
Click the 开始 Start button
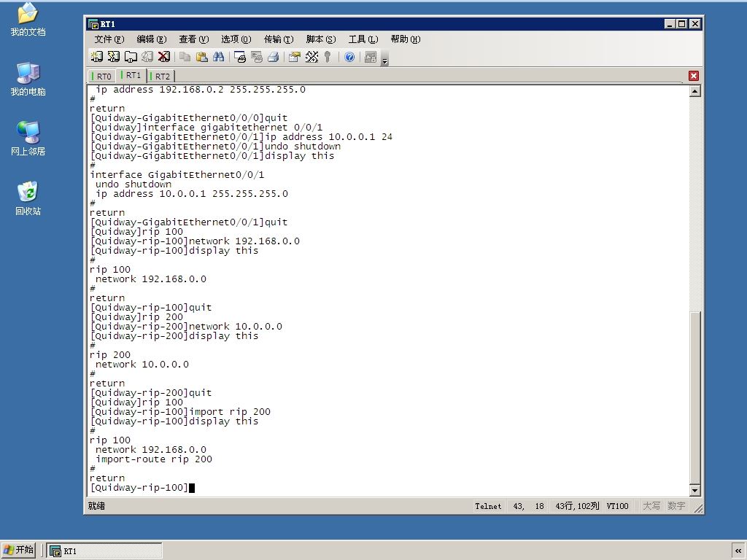point(18,550)
